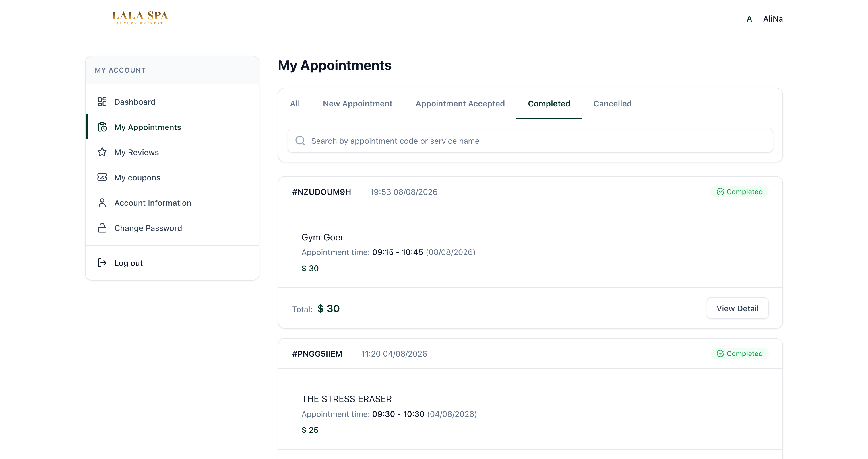Screen dimensions: 868x459
Task: Click the Dashboard grid icon
Action: click(102, 102)
